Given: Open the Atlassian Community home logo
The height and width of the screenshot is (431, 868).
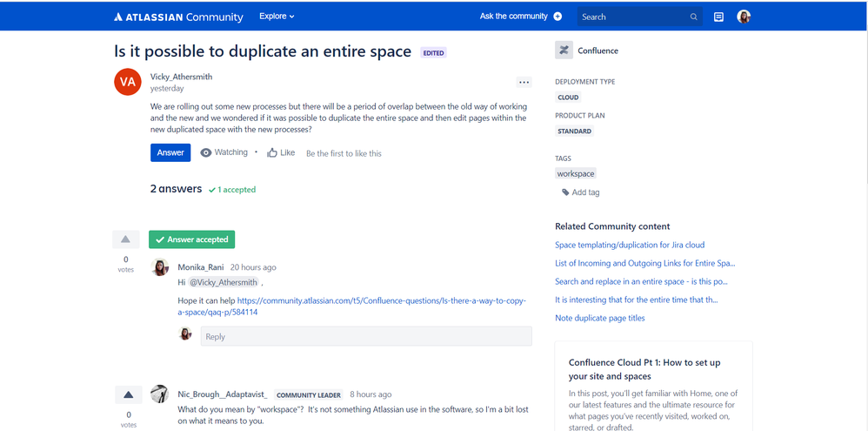Looking at the screenshot, I should coord(178,17).
